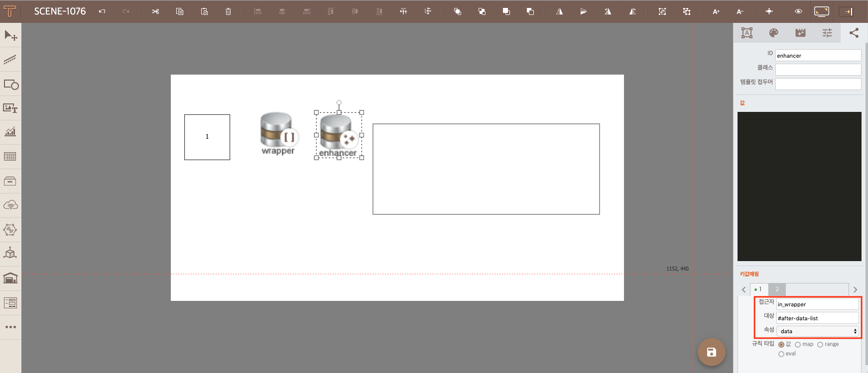Choose the line drawing tool
Image resolution: width=868 pixels, height=373 pixels.
coord(10,60)
